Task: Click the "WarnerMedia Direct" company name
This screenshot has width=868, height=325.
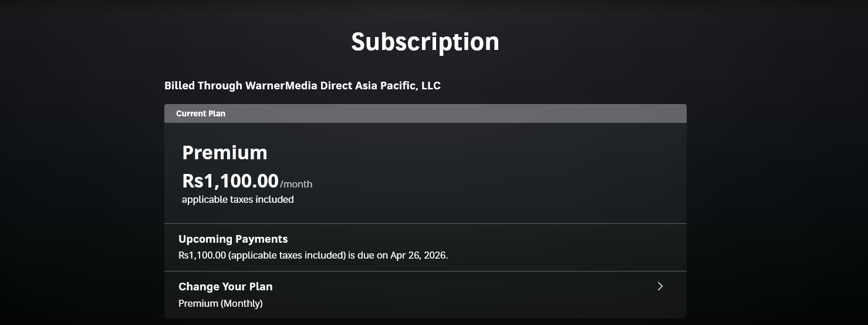Action: [x=298, y=86]
